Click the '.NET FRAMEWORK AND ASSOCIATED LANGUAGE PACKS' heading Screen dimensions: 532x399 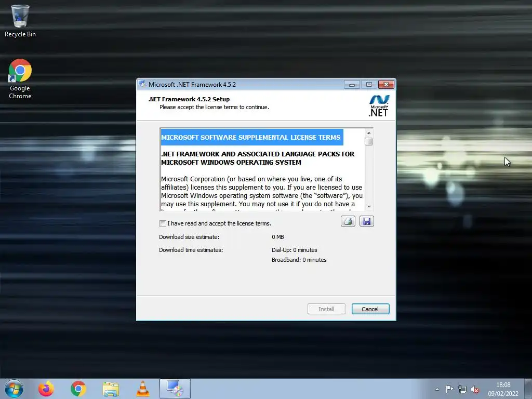point(258,158)
